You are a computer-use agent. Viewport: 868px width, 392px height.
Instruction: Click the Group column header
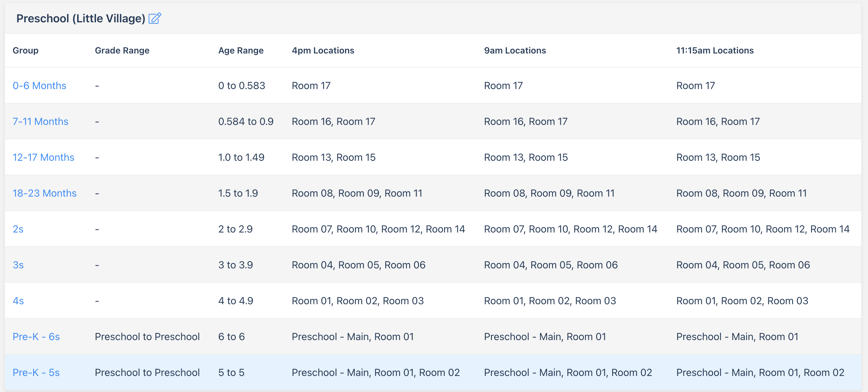click(x=25, y=51)
